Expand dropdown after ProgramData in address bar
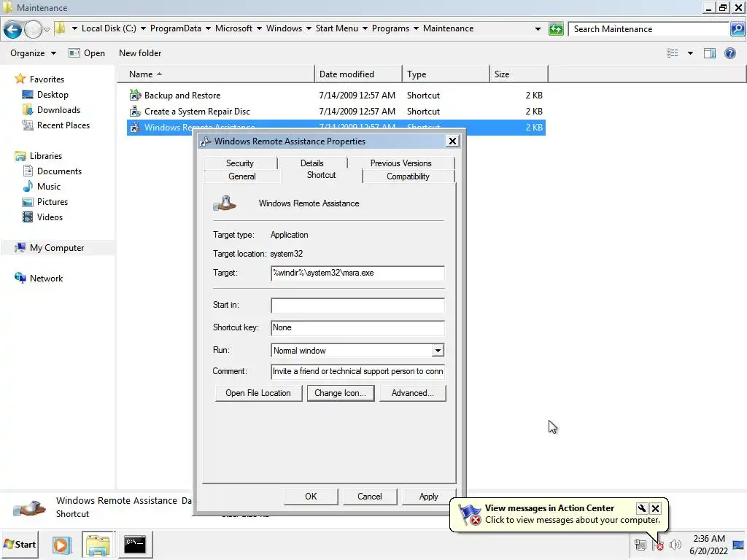This screenshot has width=747, height=560. 208,28
